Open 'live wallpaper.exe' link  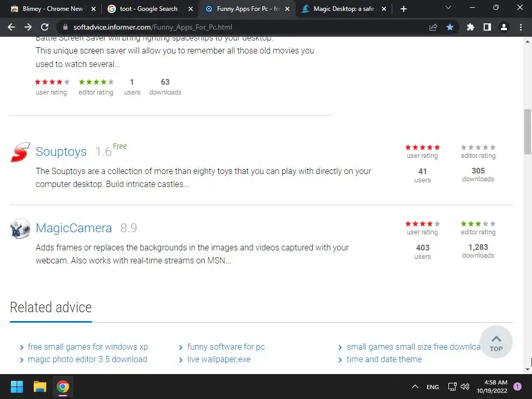(219, 360)
